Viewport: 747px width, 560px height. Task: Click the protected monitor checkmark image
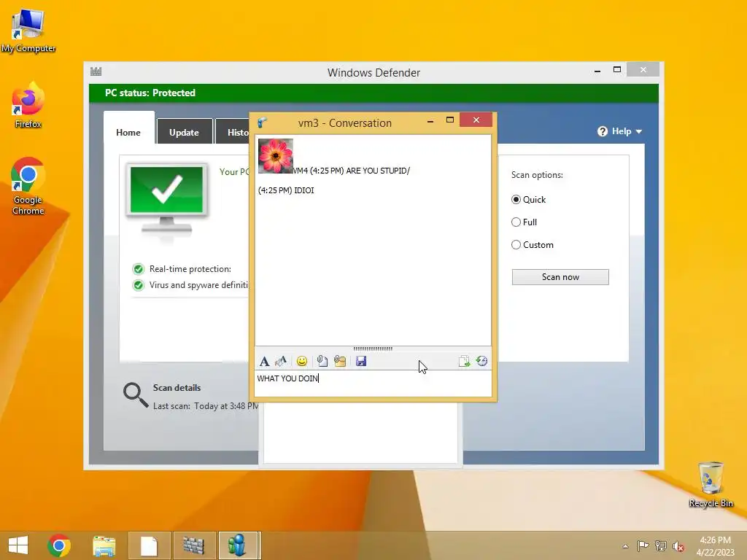point(166,200)
